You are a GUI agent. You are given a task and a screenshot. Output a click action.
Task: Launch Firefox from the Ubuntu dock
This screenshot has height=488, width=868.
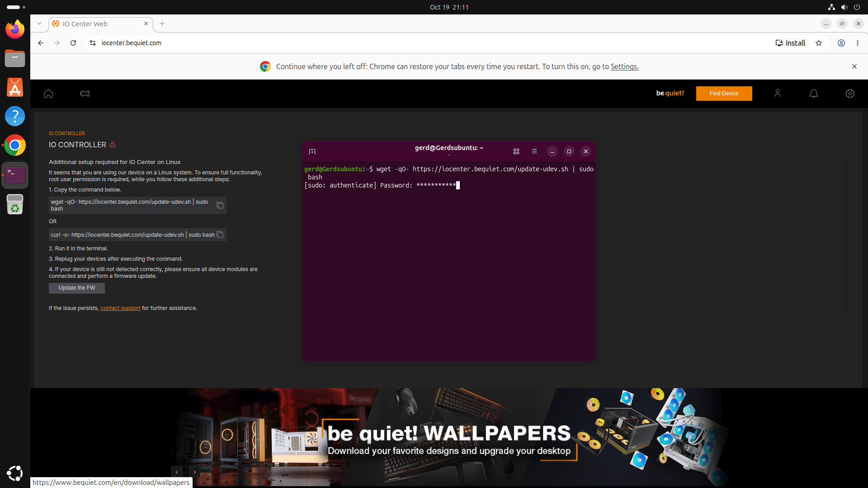[x=15, y=29]
